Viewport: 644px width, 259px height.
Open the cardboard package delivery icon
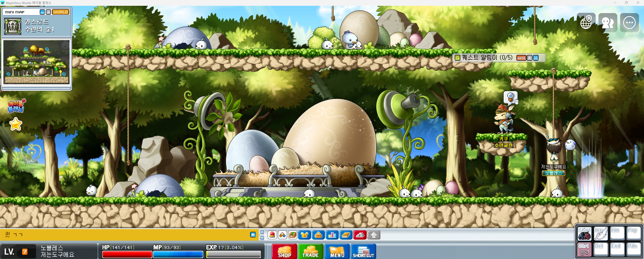pyautogui.click(x=292, y=235)
